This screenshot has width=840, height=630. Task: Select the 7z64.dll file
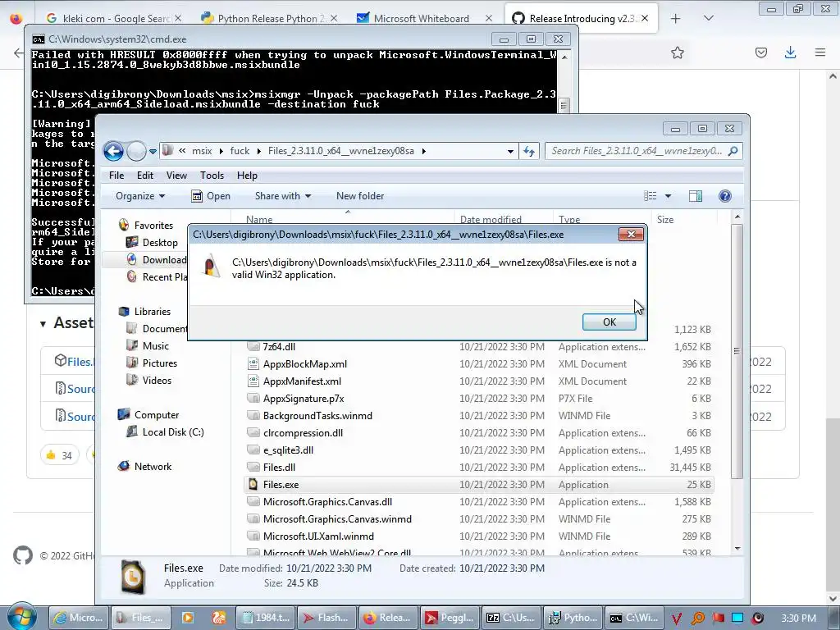(x=279, y=347)
